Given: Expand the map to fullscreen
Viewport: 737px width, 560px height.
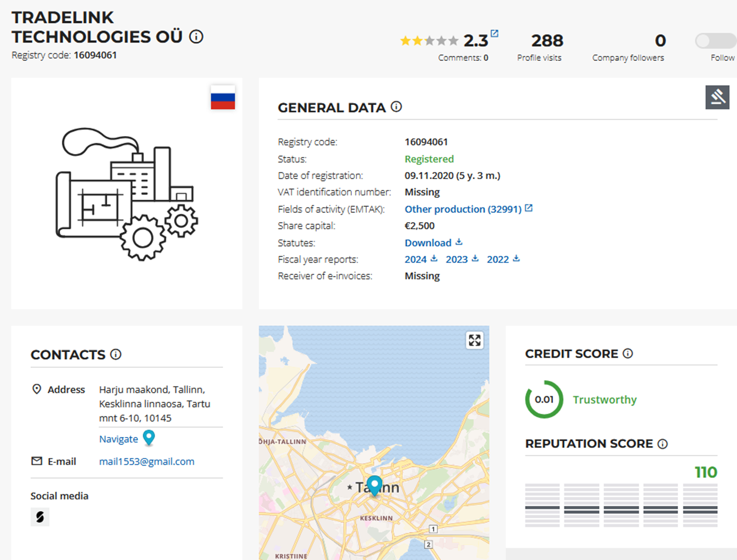Looking at the screenshot, I should (x=475, y=341).
